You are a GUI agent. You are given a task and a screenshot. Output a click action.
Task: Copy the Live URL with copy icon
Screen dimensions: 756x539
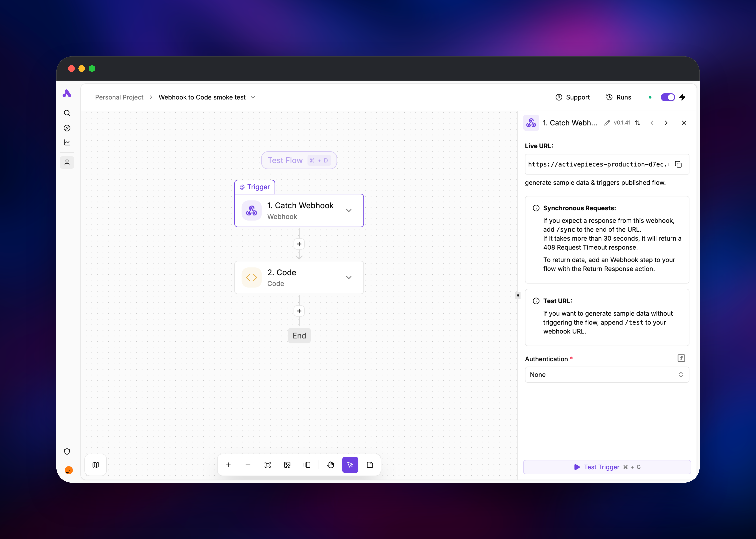click(x=678, y=164)
